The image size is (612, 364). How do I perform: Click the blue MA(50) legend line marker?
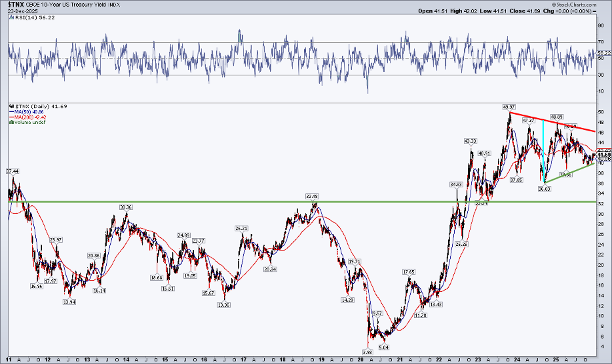10,111
